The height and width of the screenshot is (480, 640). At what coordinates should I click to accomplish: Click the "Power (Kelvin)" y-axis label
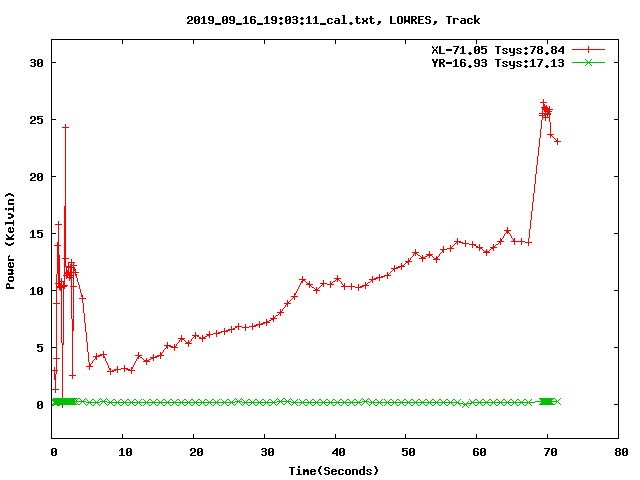(x=10, y=241)
